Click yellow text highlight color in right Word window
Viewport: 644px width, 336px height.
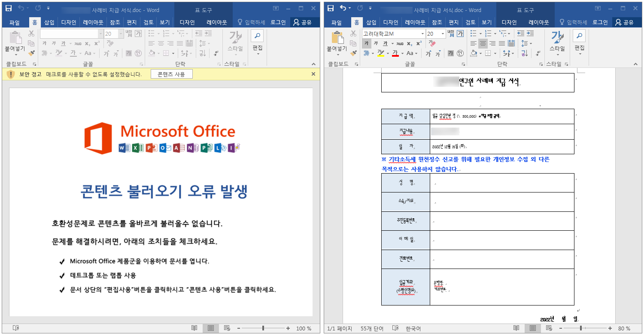380,53
